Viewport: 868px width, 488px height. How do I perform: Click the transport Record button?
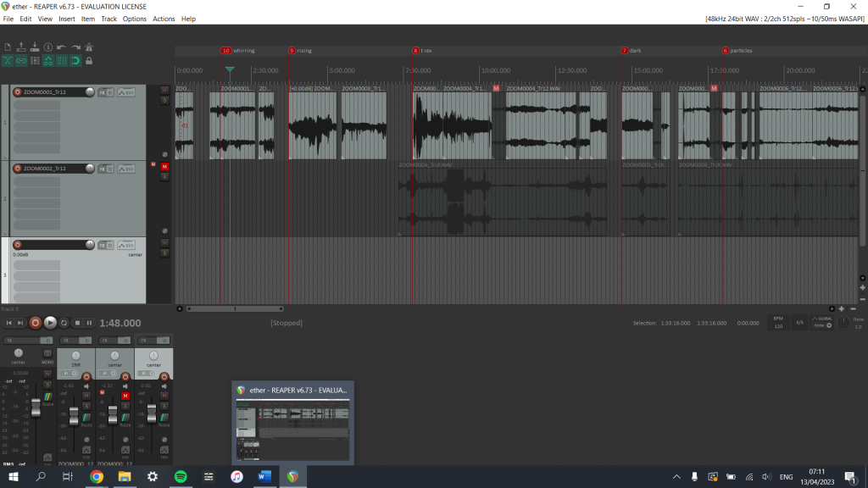tap(36, 323)
